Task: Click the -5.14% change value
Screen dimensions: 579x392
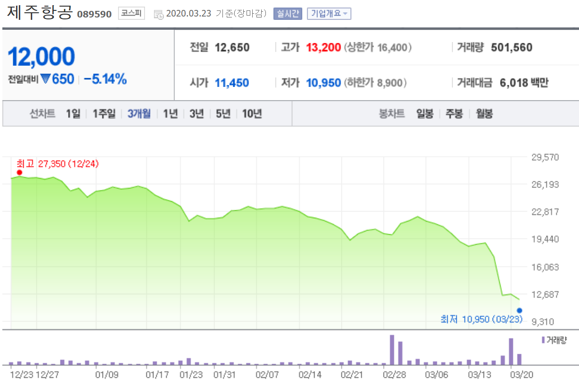Action: (x=105, y=79)
